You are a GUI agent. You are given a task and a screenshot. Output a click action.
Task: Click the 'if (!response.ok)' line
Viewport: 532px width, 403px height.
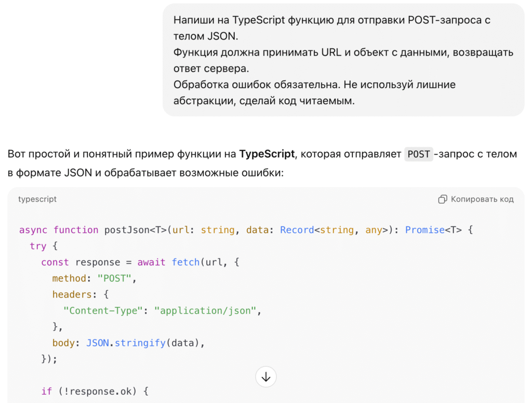click(x=95, y=391)
